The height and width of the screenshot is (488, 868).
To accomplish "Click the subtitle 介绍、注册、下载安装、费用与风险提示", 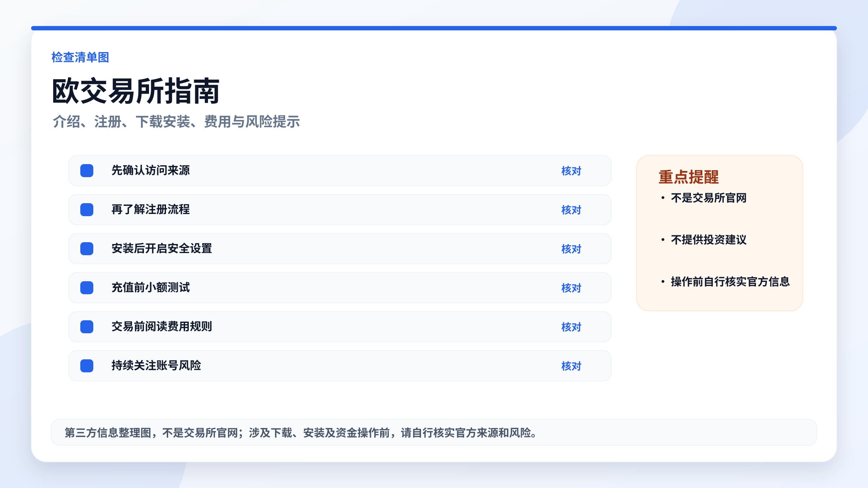I will (x=176, y=122).
